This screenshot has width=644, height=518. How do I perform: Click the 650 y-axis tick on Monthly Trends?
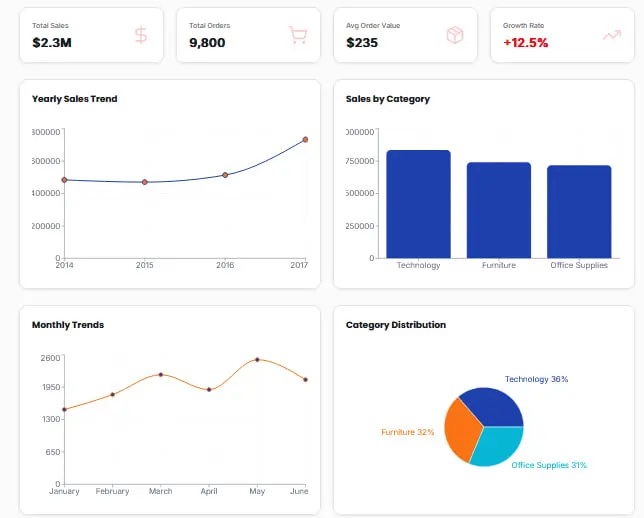[53, 452]
